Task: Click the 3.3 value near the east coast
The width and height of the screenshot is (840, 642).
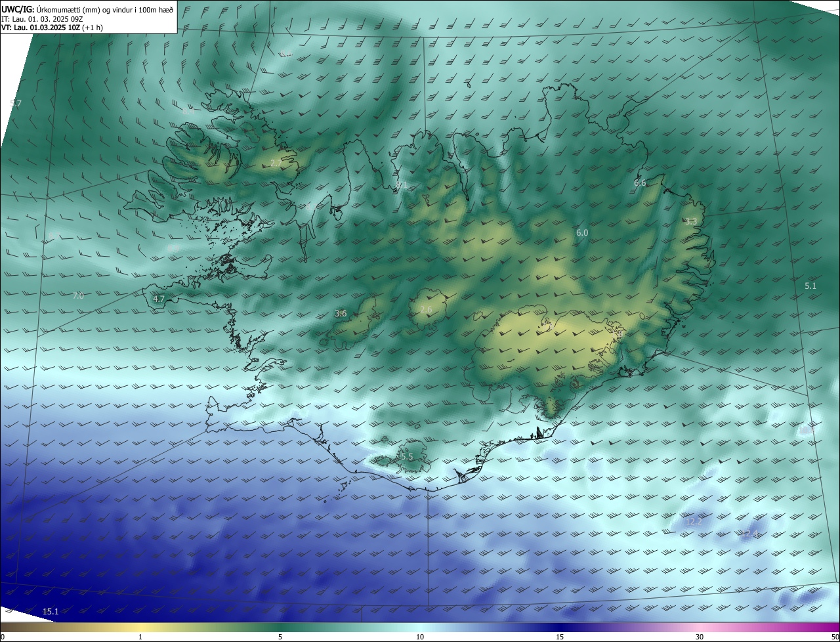Action: [x=690, y=222]
